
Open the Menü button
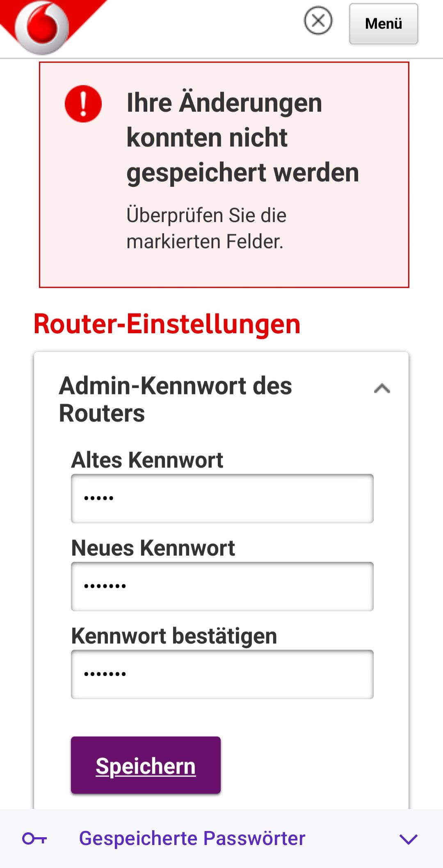click(x=383, y=24)
